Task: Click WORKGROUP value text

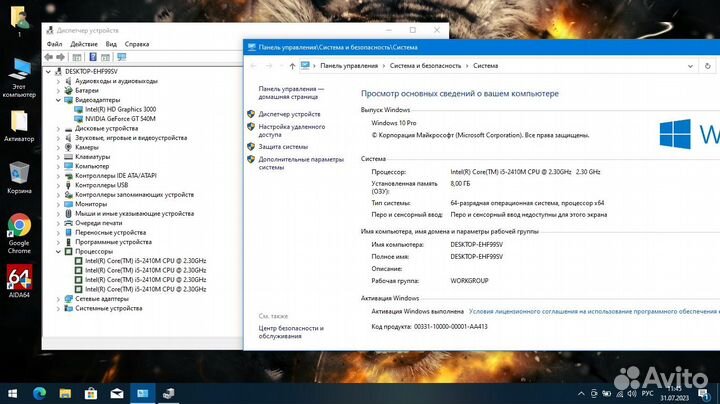Action: (x=469, y=281)
